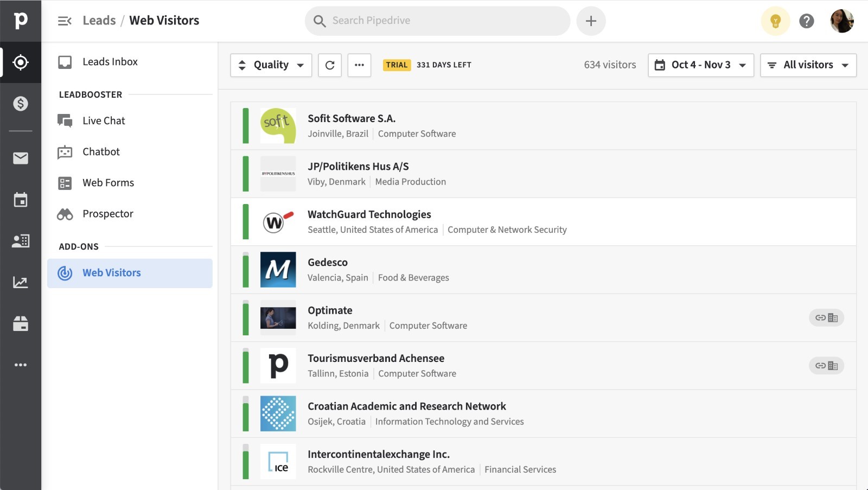Click the refresh visitors button

pyautogui.click(x=330, y=65)
